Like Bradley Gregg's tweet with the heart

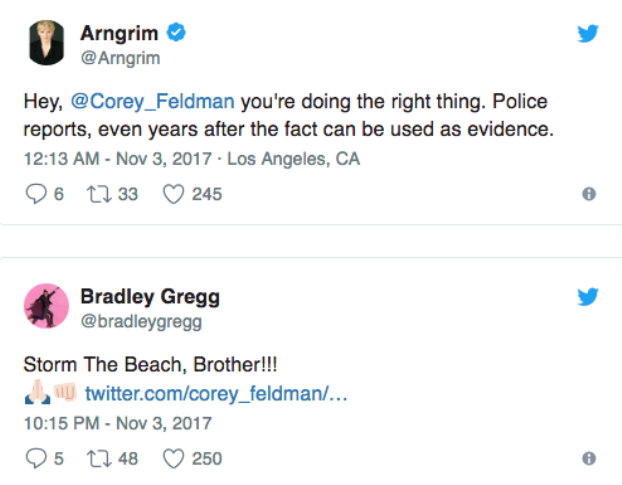[x=173, y=459]
